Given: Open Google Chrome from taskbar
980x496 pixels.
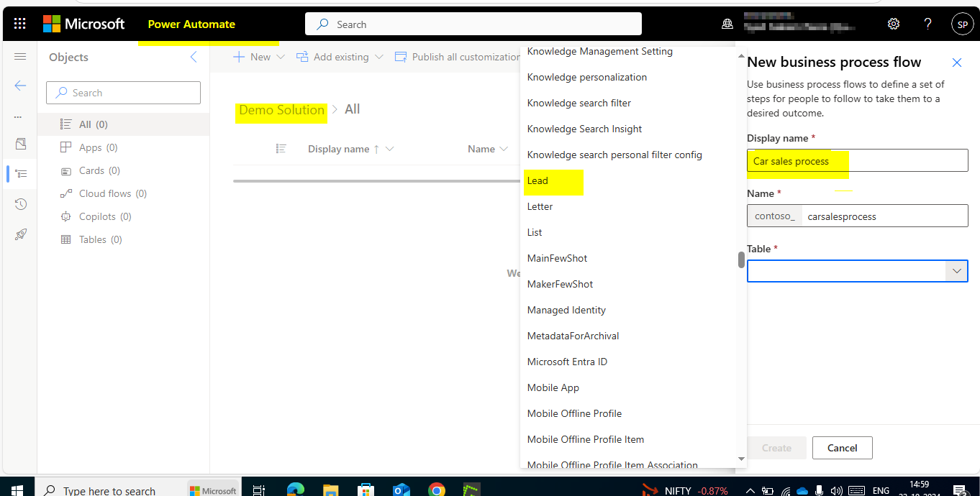Looking at the screenshot, I should pos(436,490).
